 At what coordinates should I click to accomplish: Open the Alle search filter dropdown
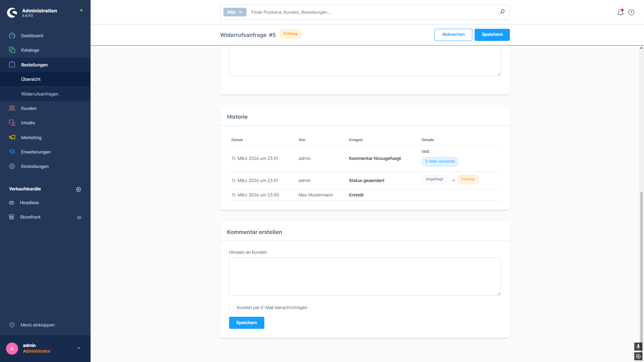tap(235, 12)
